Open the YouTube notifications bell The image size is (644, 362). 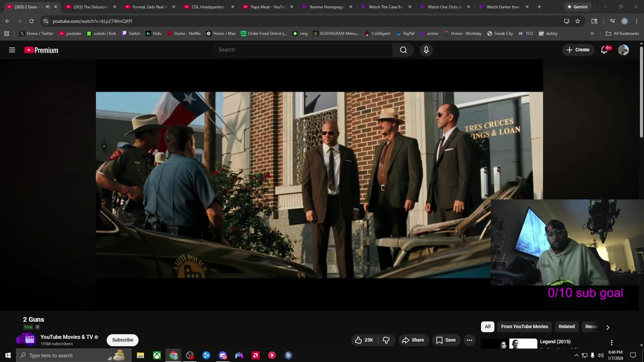pyautogui.click(x=605, y=50)
